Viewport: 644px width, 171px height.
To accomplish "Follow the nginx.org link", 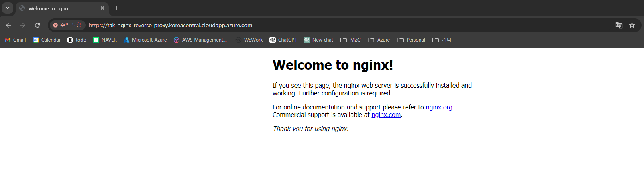I will (x=439, y=107).
